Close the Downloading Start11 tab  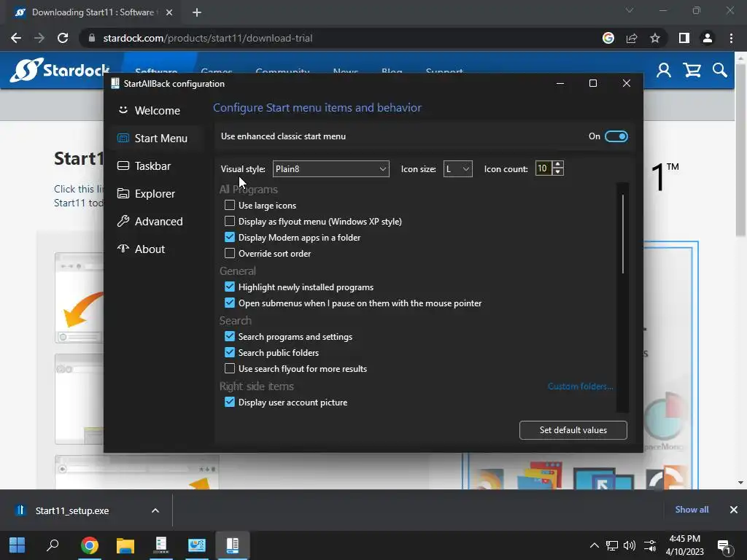click(169, 12)
